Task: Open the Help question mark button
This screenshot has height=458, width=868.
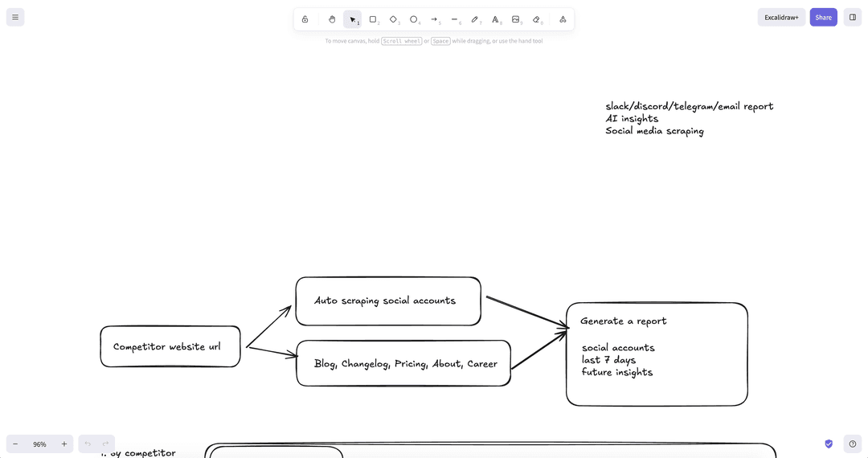Action: (x=853, y=444)
